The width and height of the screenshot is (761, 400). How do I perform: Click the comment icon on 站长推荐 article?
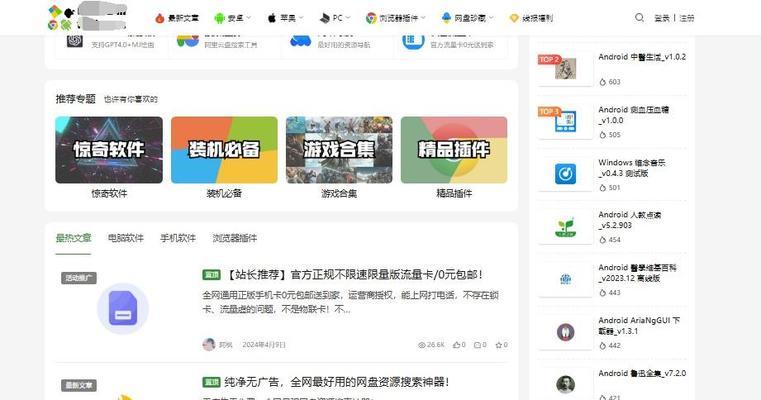coord(477,345)
